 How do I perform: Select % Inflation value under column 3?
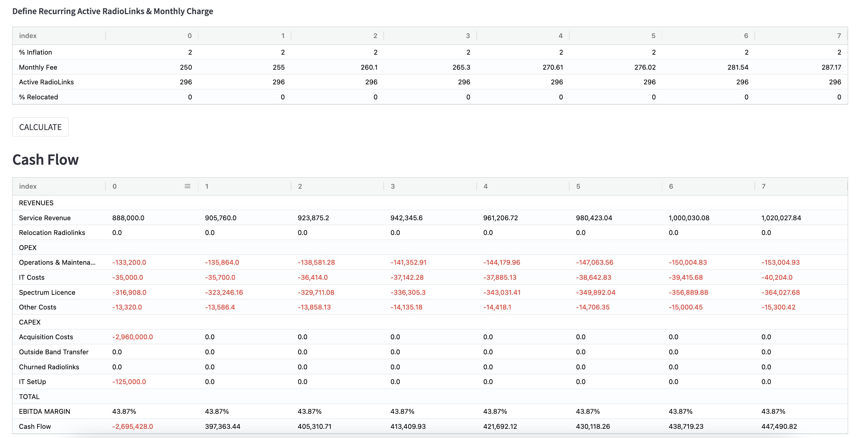468,52
